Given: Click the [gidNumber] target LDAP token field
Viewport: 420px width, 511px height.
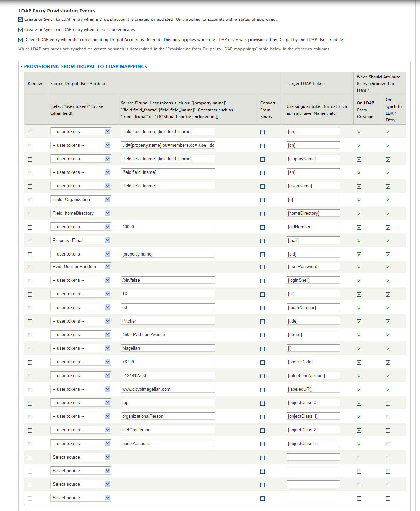Looking at the screenshot, I should tap(313, 227).
